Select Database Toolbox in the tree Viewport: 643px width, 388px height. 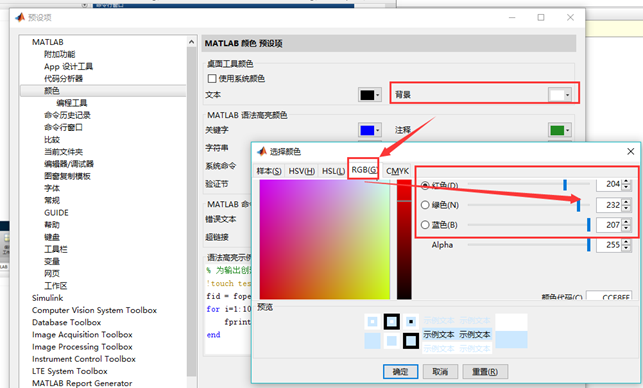pos(66,322)
